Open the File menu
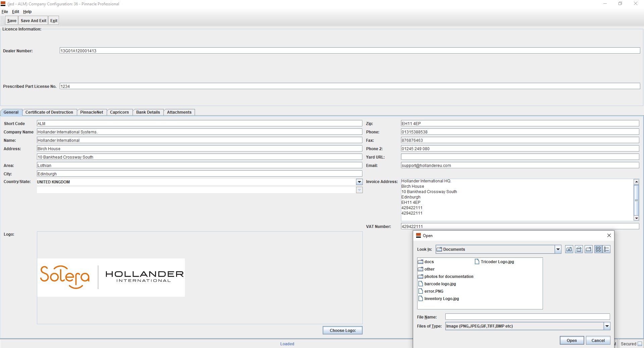The height and width of the screenshot is (348, 644). pyautogui.click(x=5, y=11)
